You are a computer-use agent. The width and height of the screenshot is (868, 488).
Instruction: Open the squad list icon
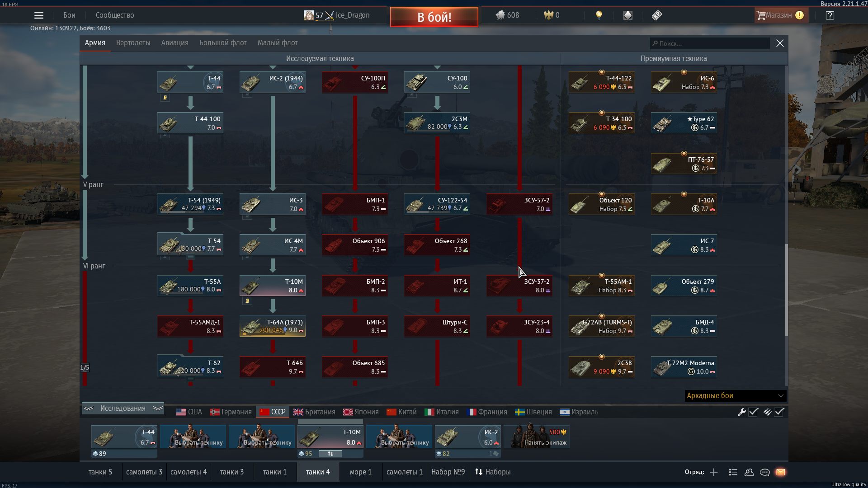(733, 472)
